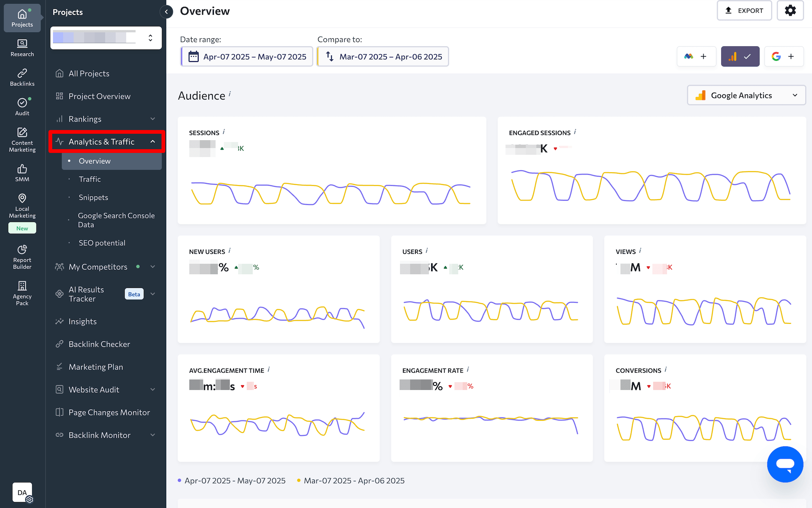Open the project selector dropdown
Image resolution: width=812 pixels, height=508 pixels.
point(106,38)
